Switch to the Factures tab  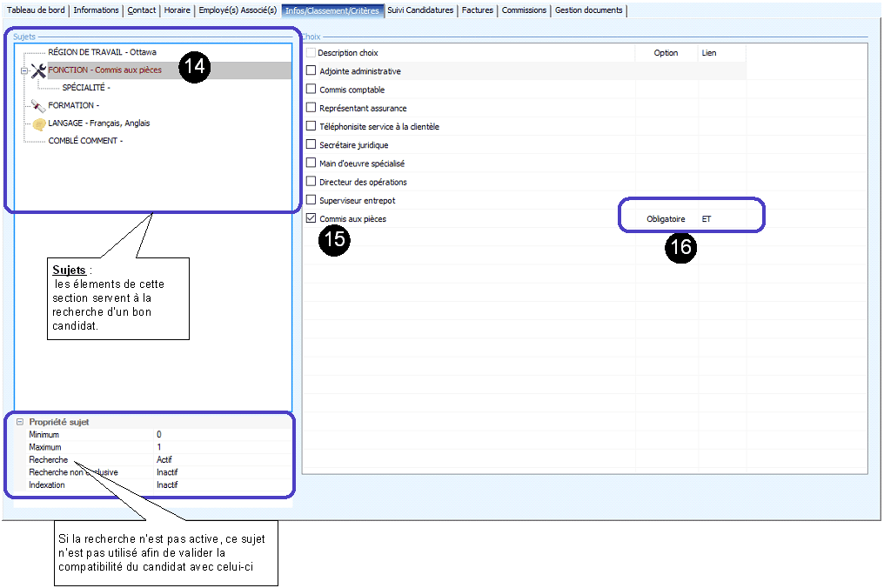[478, 10]
